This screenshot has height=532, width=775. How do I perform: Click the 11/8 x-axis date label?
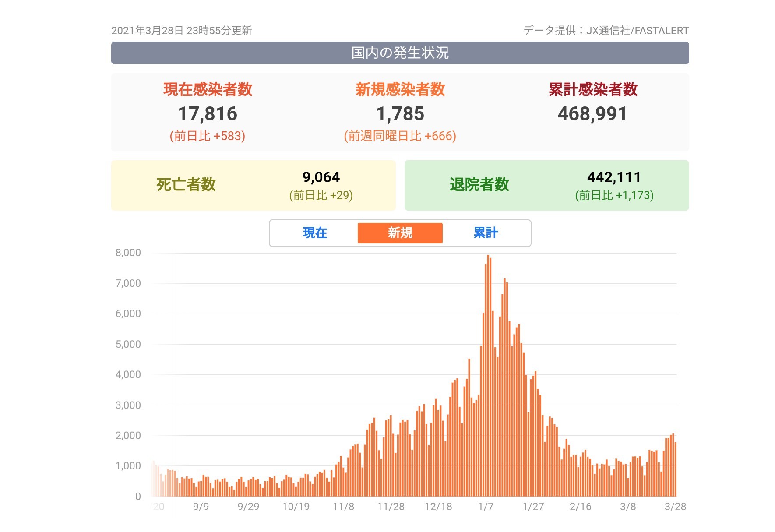click(343, 507)
